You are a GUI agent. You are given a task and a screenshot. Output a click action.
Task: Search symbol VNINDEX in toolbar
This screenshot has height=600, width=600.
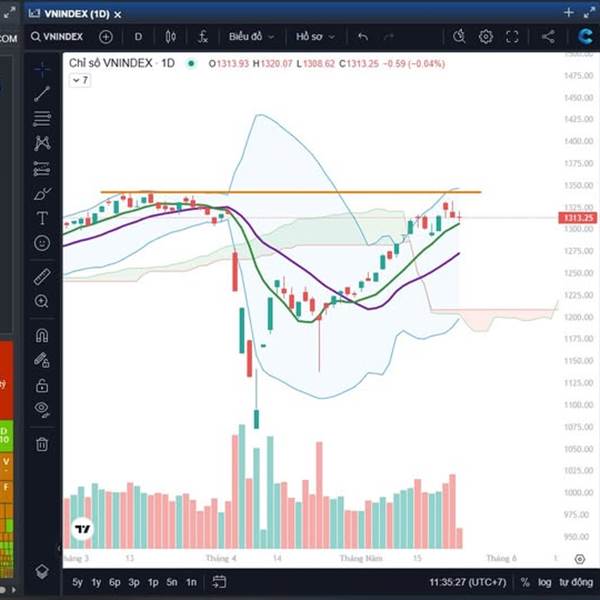point(57,37)
